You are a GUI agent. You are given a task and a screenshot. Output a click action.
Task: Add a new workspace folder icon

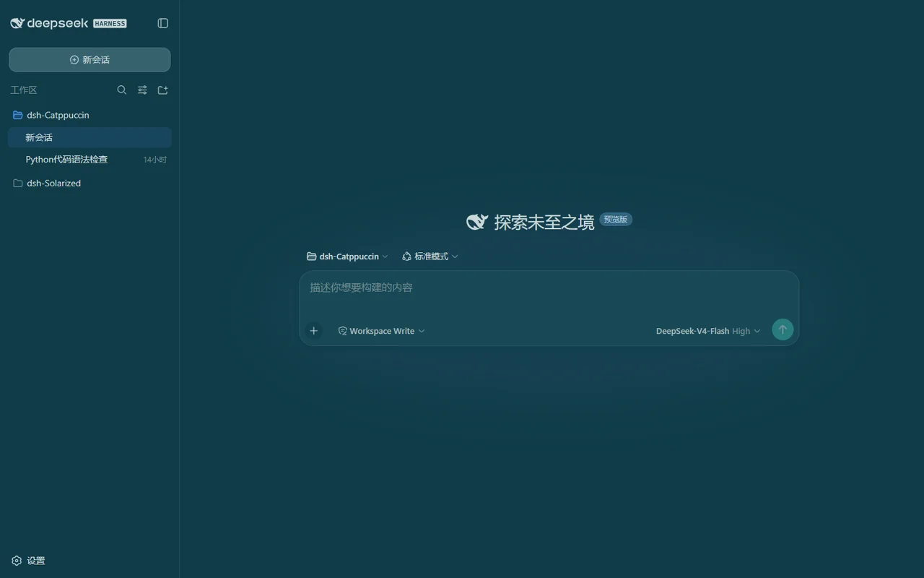(x=163, y=90)
